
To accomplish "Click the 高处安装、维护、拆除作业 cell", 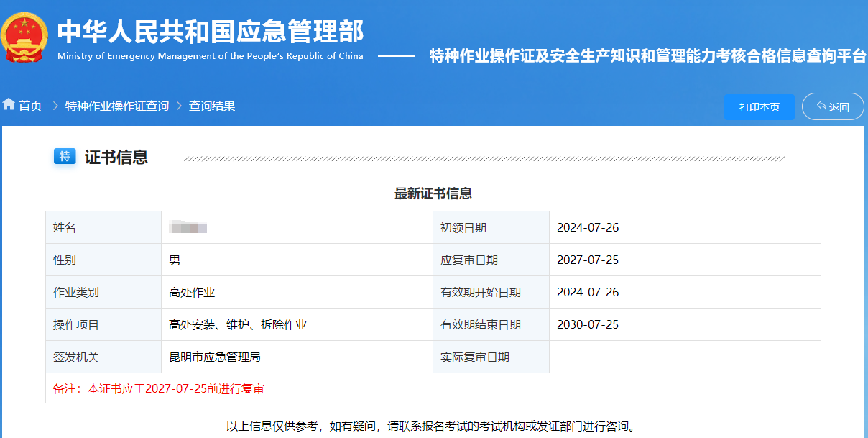I will click(238, 325).
